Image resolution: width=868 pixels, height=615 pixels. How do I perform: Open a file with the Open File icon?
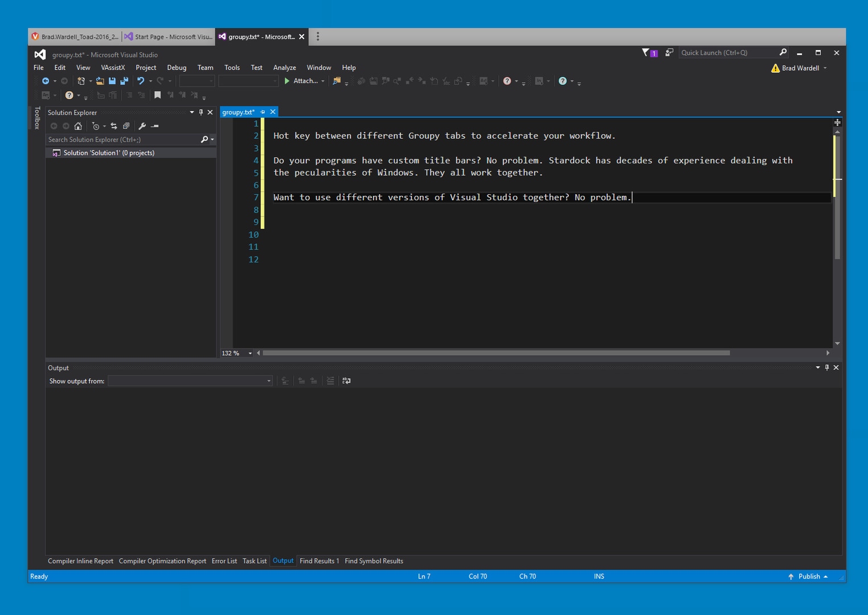pos(99,80)
